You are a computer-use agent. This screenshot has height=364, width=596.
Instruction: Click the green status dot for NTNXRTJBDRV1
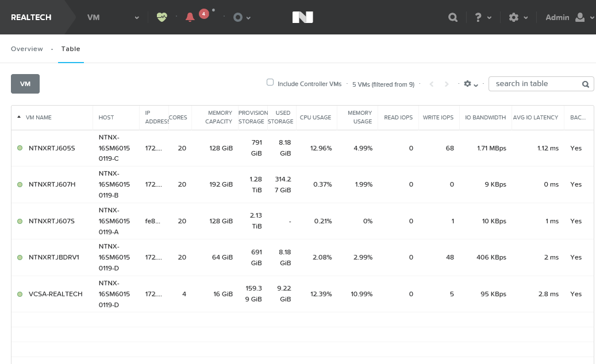click(20, 257)
